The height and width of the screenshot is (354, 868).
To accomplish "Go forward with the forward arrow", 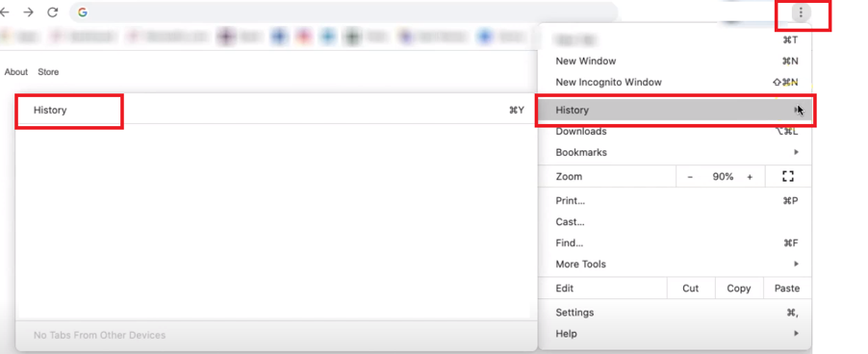I will click(x=28, y=13).
